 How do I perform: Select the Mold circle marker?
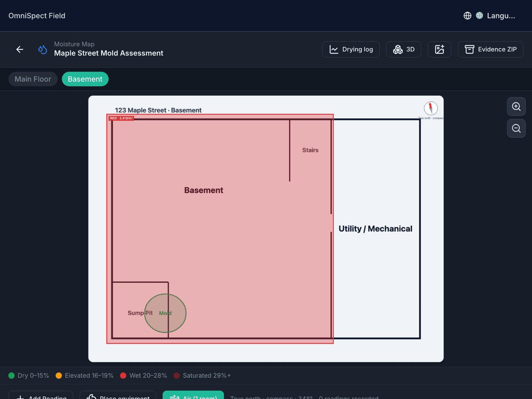[165, 313]
